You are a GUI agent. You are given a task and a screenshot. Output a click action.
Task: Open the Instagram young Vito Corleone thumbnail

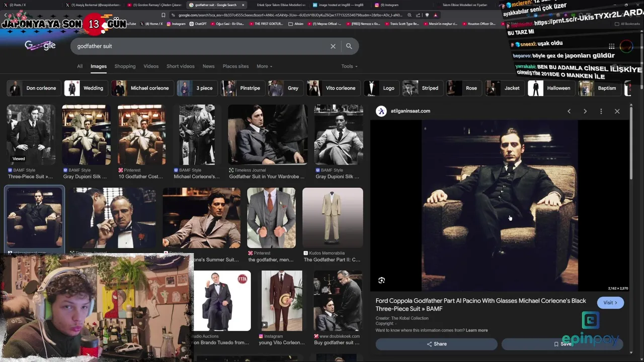[282, 301]
